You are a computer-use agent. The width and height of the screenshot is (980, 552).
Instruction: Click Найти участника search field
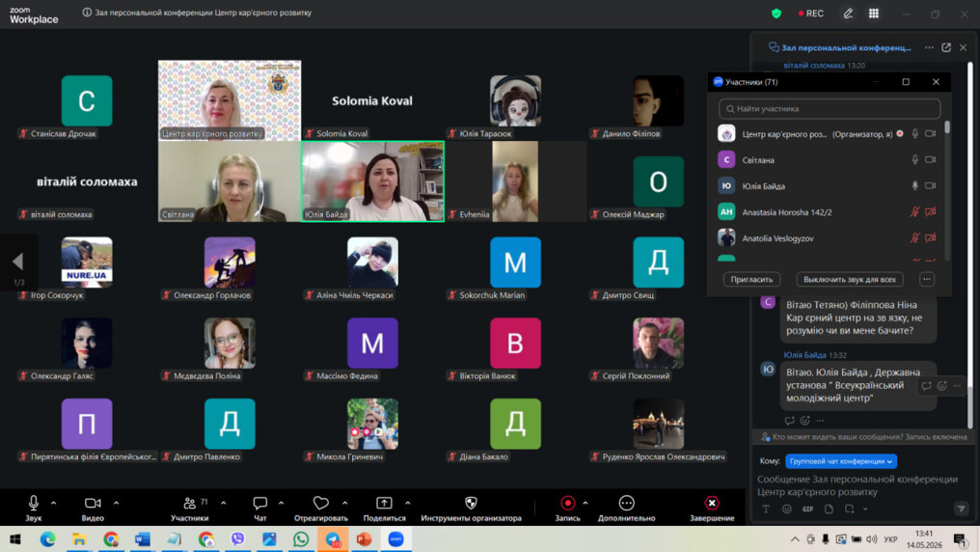[x=830, y=109]
